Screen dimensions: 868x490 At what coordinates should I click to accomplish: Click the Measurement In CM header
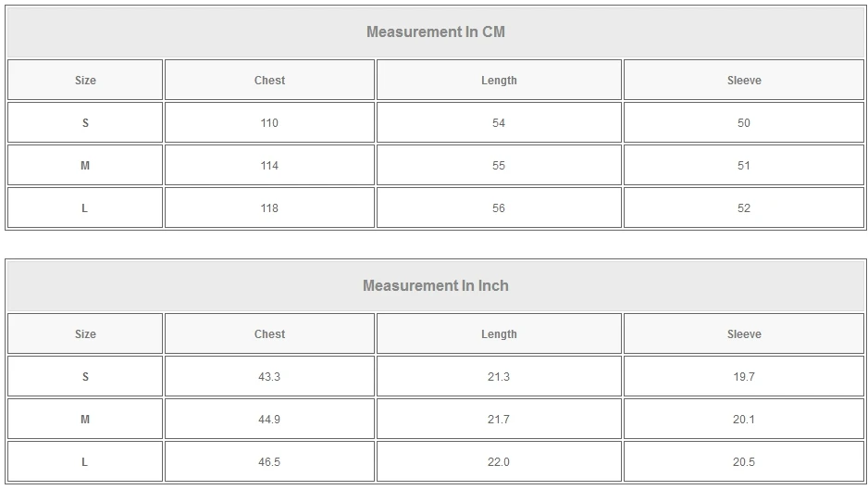pyautogui.click(x=435, y=31)
